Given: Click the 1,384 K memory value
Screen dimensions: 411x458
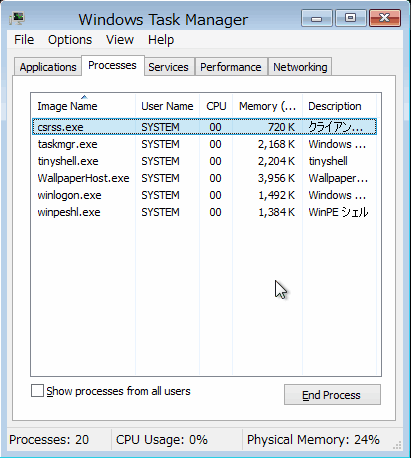Looking at the screenshot, I should tap(276, 212).
